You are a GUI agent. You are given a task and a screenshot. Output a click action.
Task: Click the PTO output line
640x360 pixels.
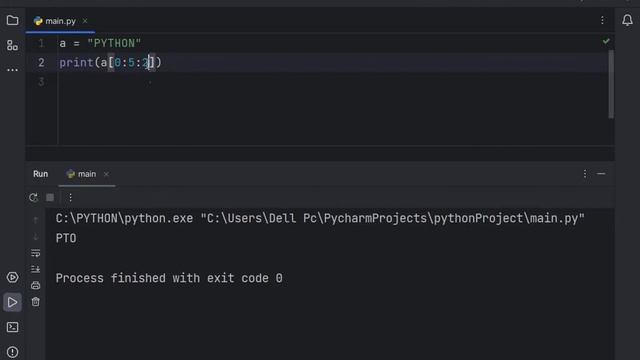click(x=66, y=238)
